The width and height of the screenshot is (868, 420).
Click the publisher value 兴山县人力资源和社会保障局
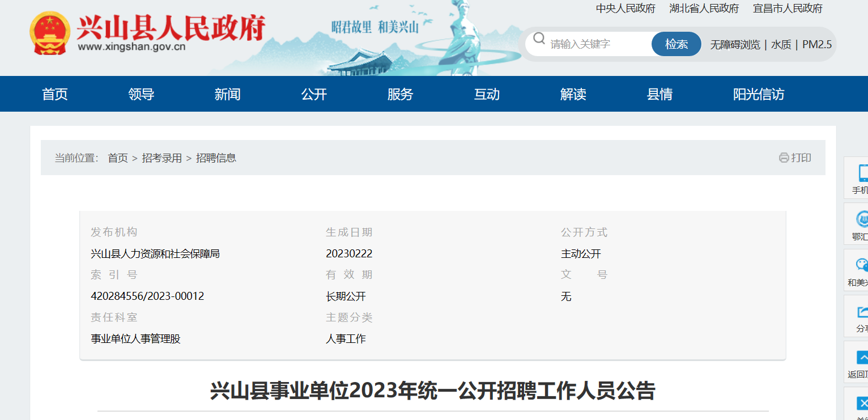click(155, 254)
